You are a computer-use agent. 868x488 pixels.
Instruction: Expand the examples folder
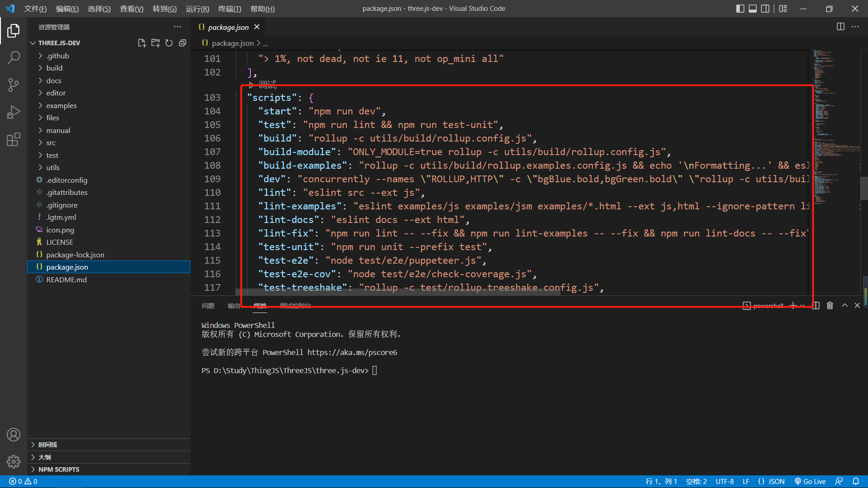pos(108,105)
